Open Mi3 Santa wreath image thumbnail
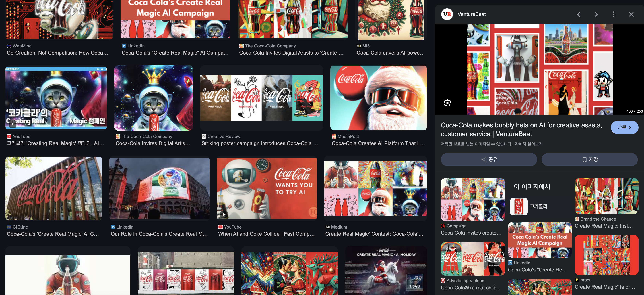The image size is (644, 295). point(391,20)
